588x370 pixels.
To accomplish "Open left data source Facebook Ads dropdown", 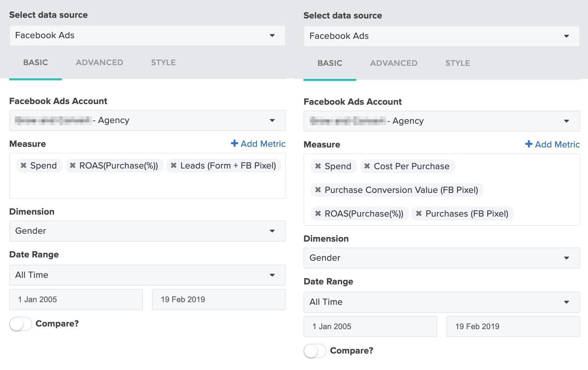I will (147, 36).
